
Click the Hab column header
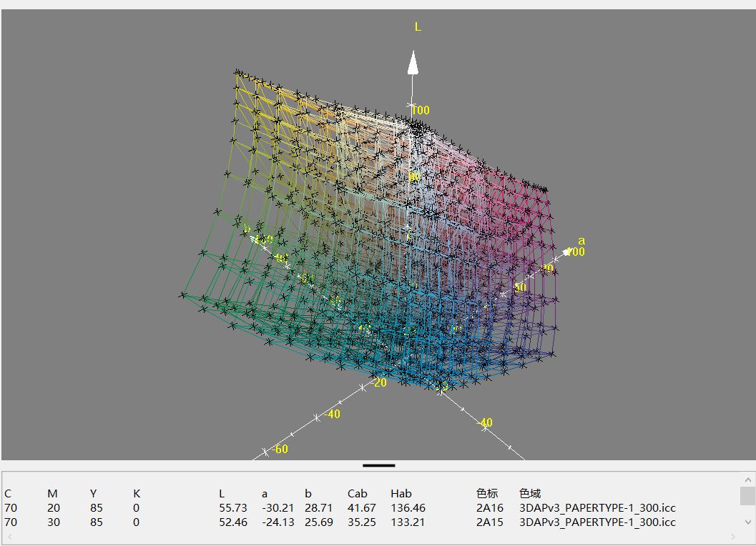click(x=401, y=493)
